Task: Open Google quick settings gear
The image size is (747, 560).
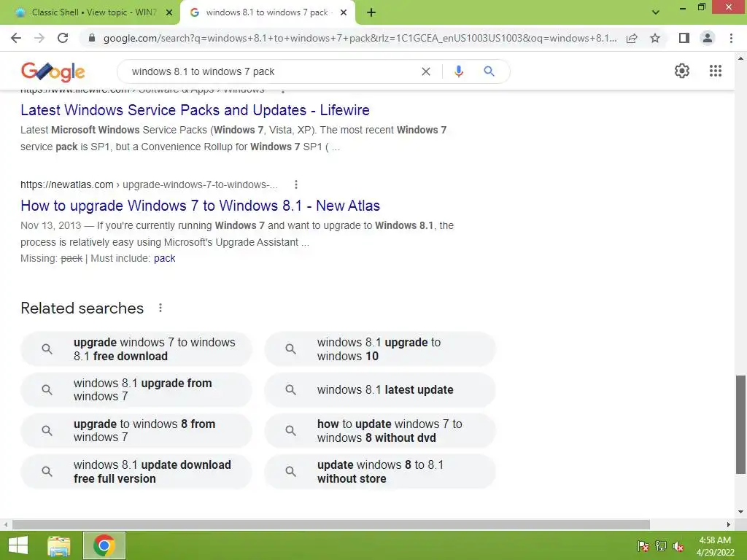Action: 682,71
